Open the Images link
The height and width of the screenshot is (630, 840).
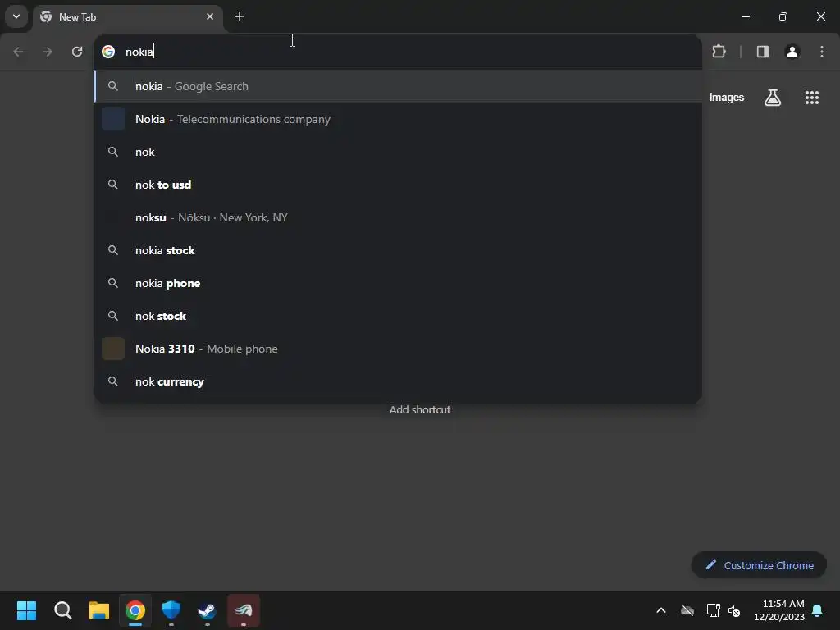(727, 98)
